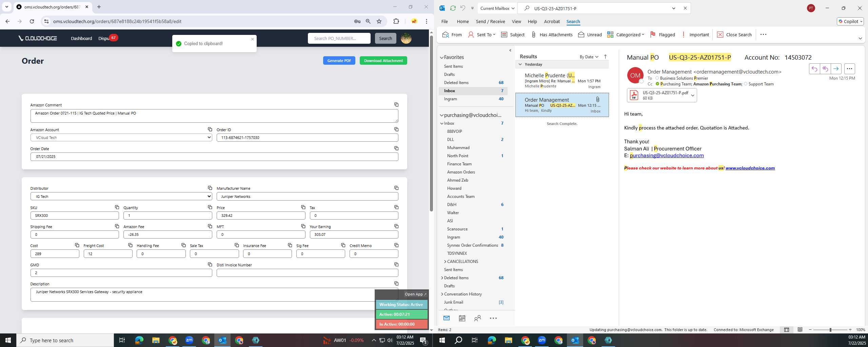
Task: Open more email actions ellipsis in Outlook
Action: coord(849,69)
